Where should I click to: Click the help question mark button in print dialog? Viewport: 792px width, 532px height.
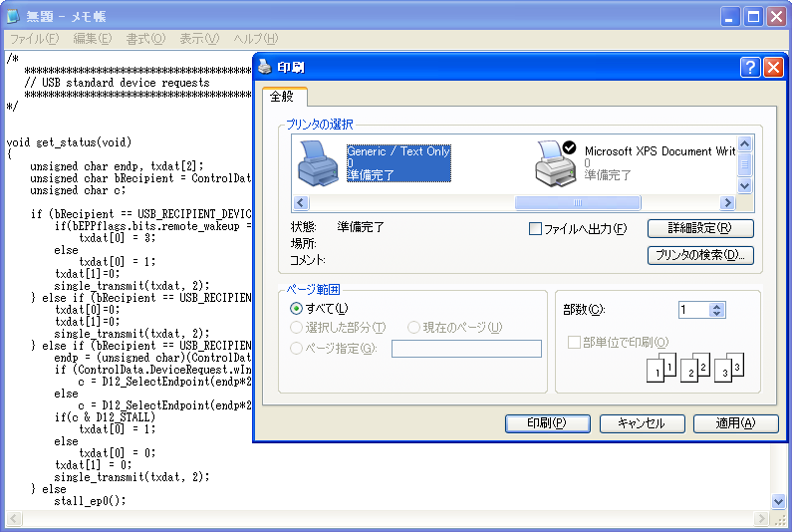point(751,68)
